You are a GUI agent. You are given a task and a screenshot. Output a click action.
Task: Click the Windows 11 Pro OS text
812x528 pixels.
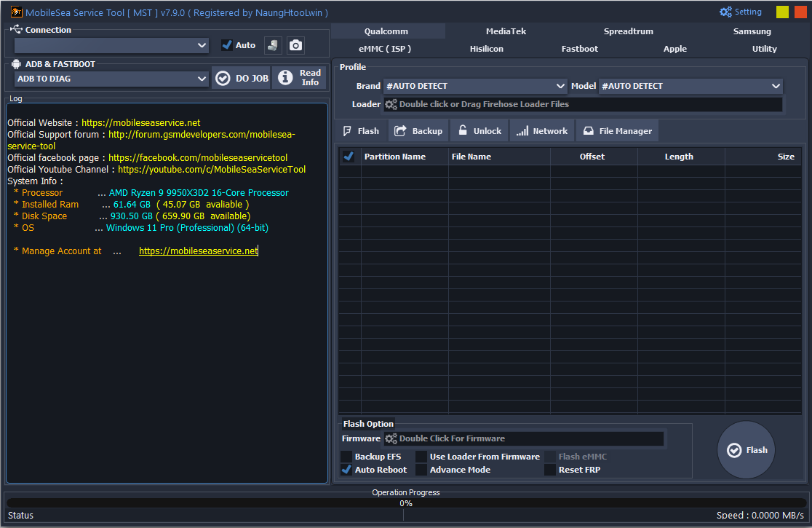(x=188, y=228)
